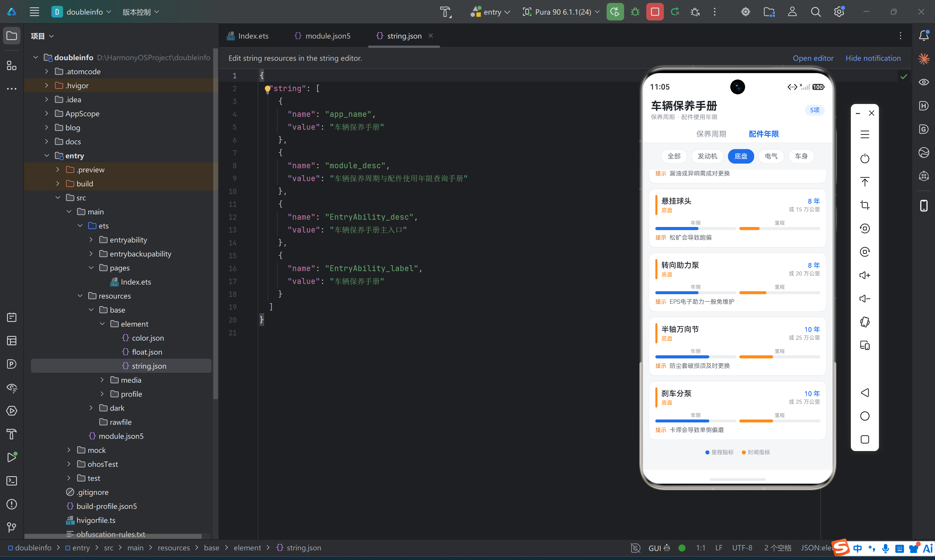
Task: Open Version Control tool window icon
Action: click(x=12, y=528)
